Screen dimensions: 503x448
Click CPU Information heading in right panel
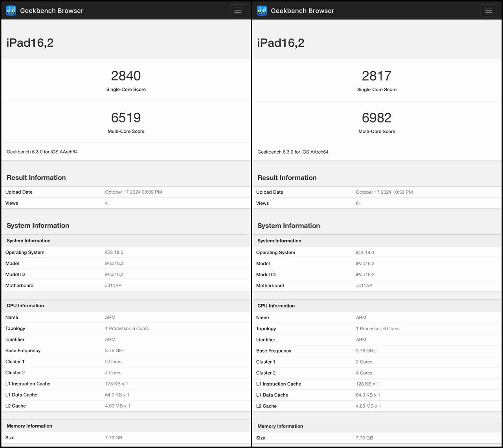[x=276, y=306]
